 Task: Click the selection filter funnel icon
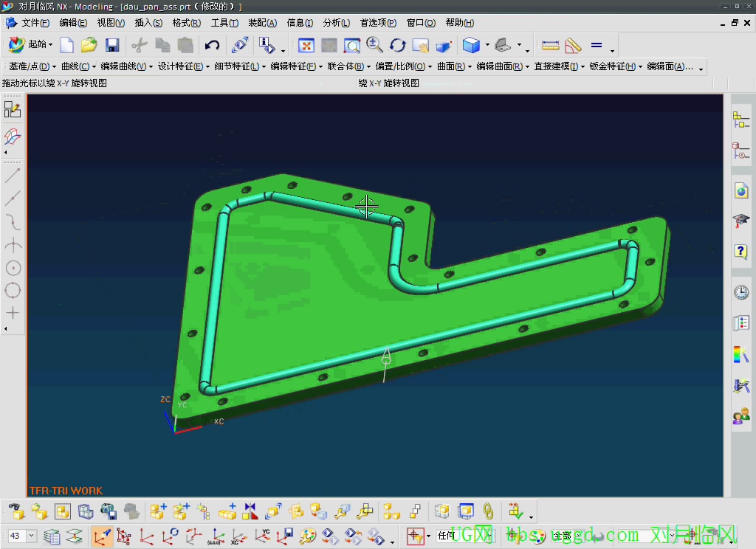[x=416, y=536]
